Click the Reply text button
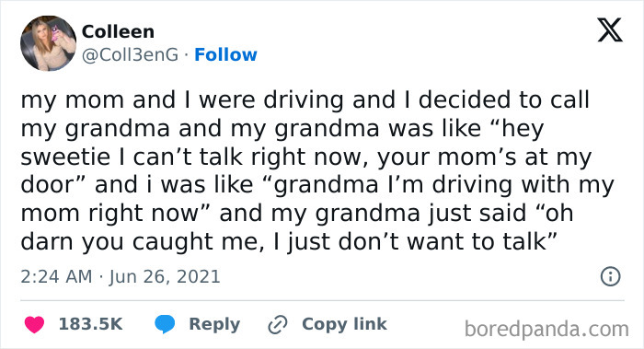 [x=214, y=324]
